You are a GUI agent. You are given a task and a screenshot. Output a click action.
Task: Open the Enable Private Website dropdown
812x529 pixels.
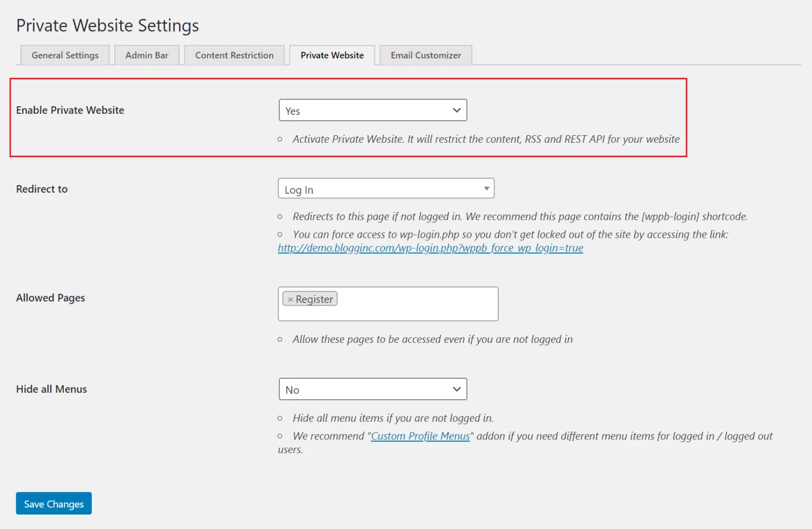(373, 111)
